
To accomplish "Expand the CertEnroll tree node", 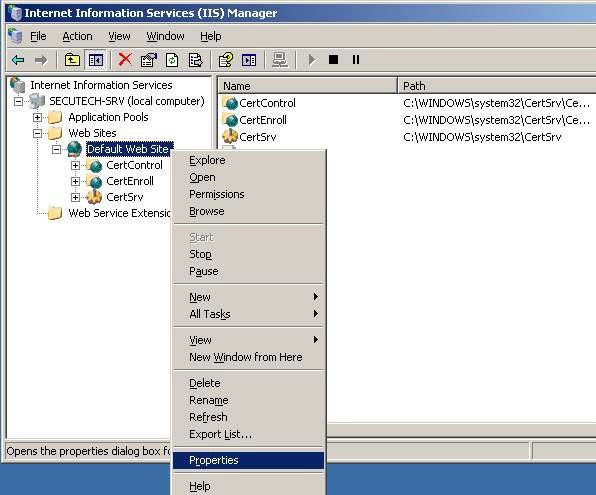I will coord(75,181).
